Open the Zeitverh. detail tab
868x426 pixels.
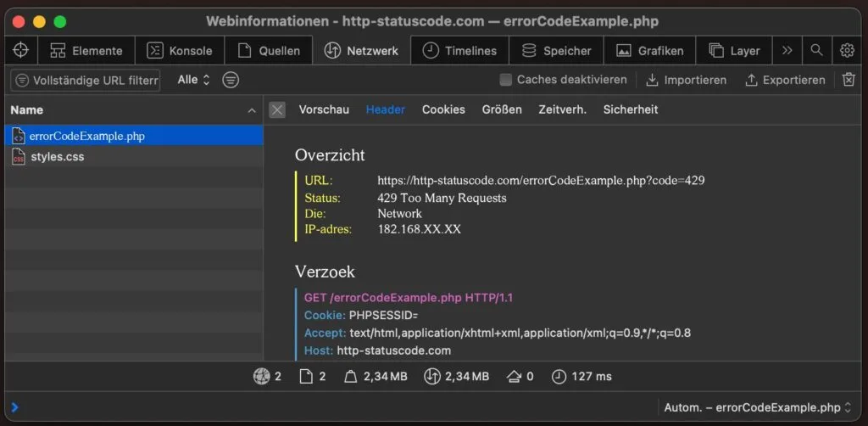coord(563,109)
